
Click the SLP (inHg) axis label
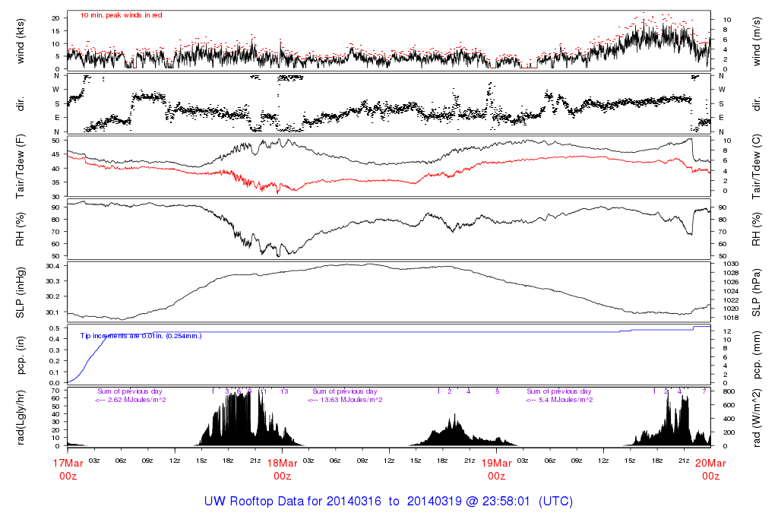point(21,293)
